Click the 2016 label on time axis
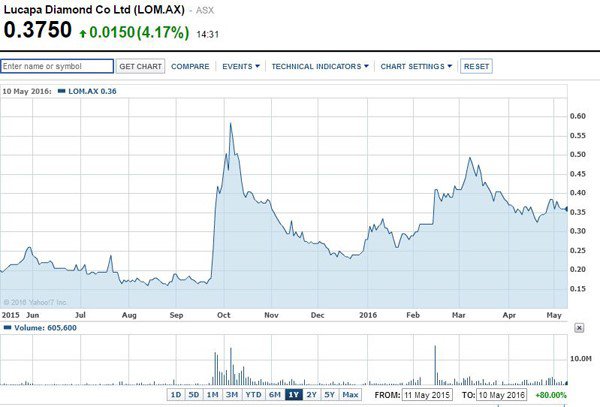This screenshot has width=600, height=407. (368, 315)
